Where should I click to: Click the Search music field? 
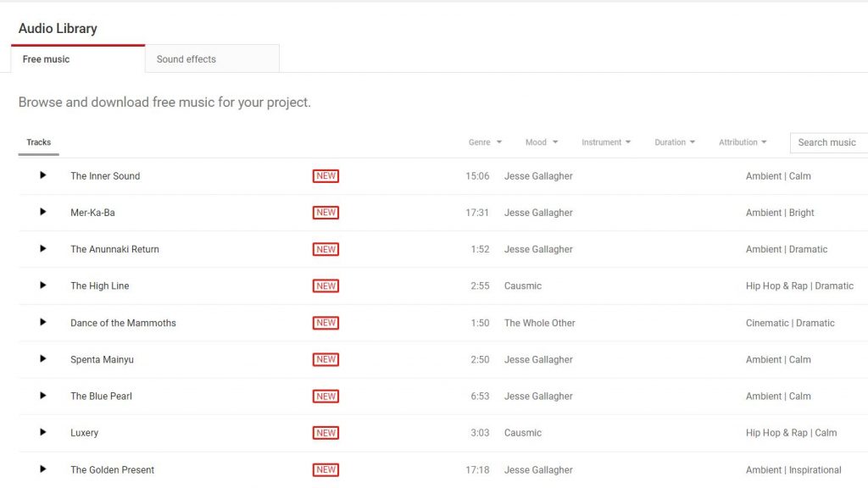(x=829, y=142)
